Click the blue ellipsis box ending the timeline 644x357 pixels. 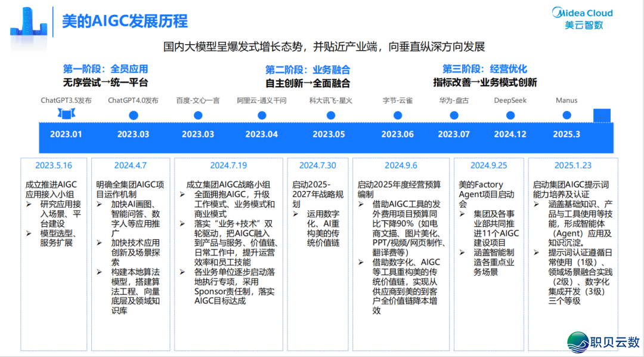click(602, 116)
